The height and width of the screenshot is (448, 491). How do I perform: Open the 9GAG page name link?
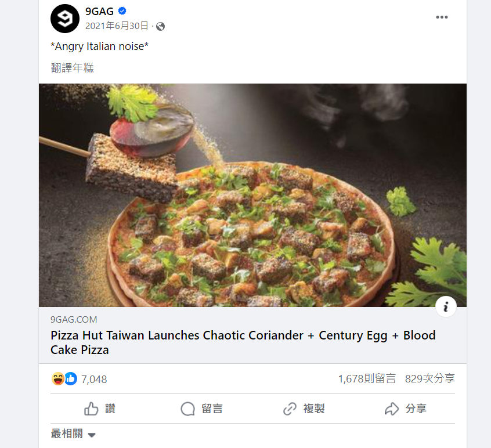99,11
